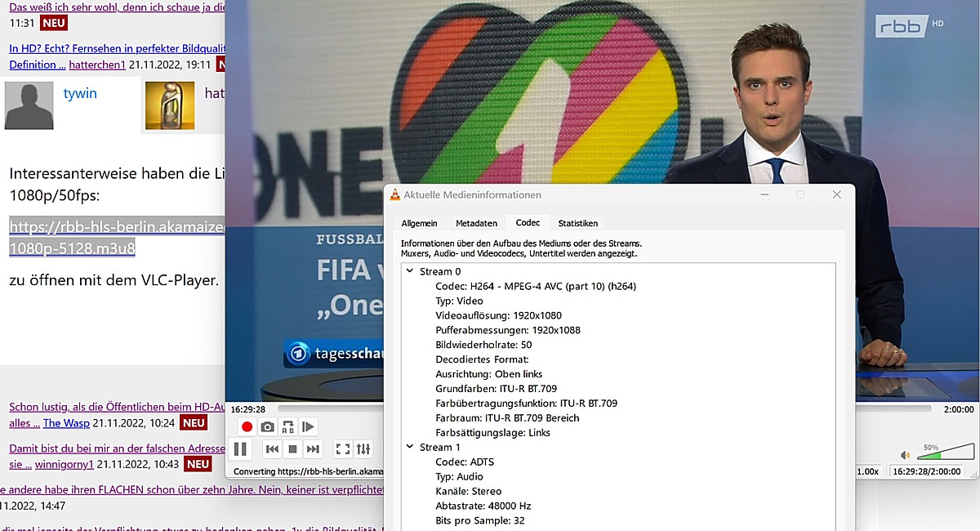980x531 pixels.
Task: Click the golden statue avatar thumbnail
Action: 170,105
